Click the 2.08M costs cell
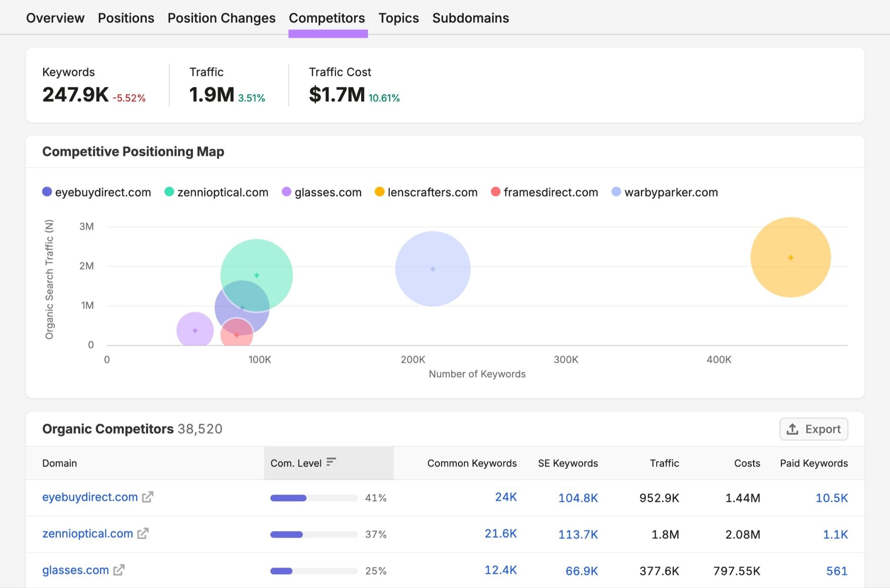The image size is (890, 588). pyautogui.click(x=743, y=535)
